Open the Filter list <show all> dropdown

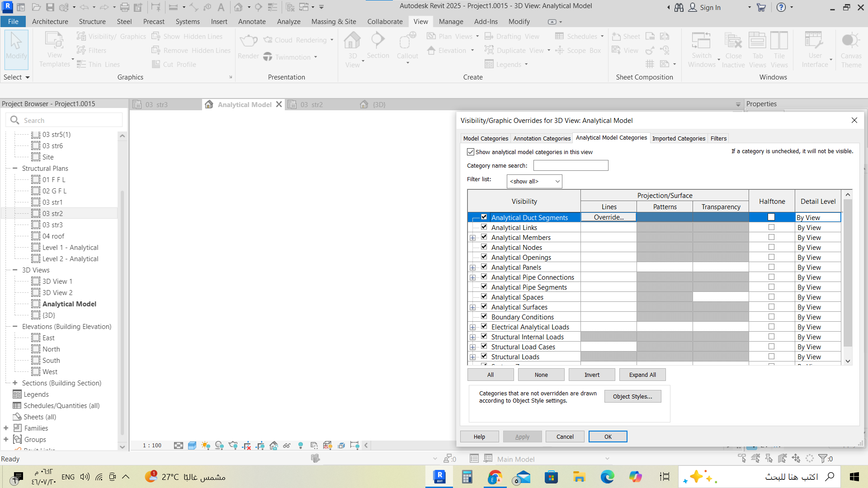point(534,181)
